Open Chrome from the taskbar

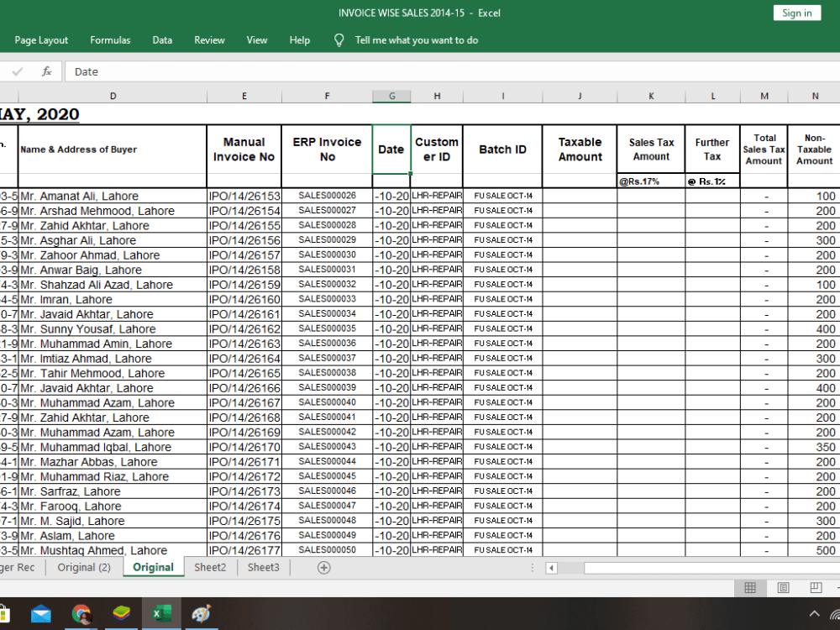point(81,614)
